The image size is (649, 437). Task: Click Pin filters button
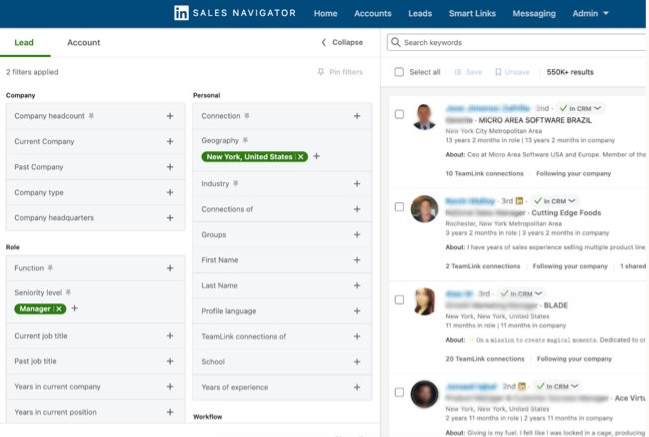340,72
